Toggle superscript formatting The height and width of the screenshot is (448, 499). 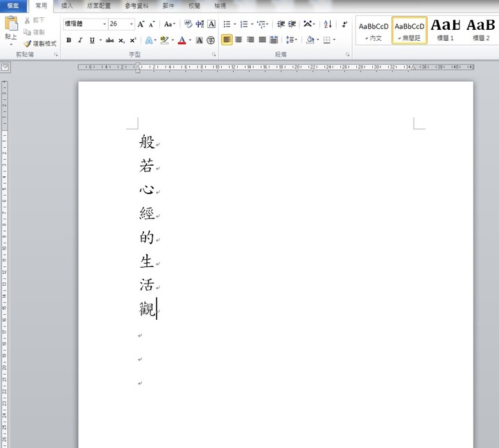(x=132, y=40)
